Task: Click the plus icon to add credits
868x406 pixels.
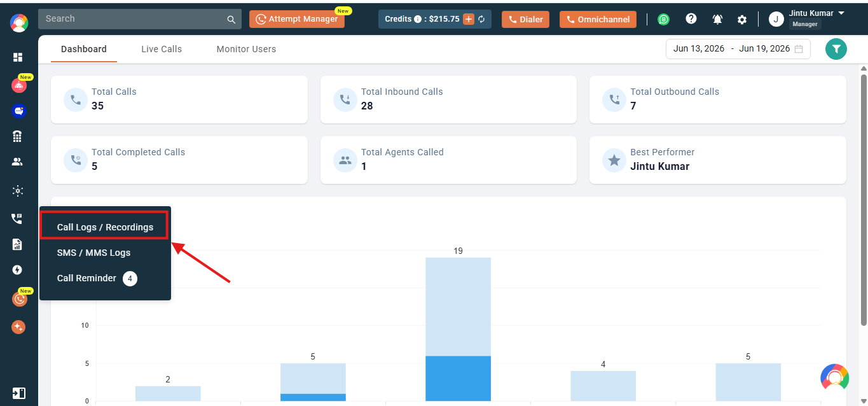Action: click(469, 19)
